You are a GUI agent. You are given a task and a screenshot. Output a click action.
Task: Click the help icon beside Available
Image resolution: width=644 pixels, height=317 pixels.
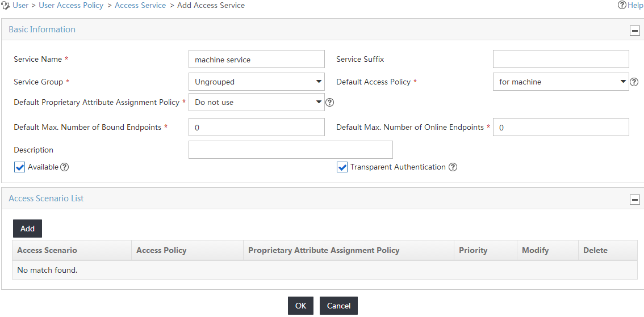pyautogui.click(x=64, y=167)
